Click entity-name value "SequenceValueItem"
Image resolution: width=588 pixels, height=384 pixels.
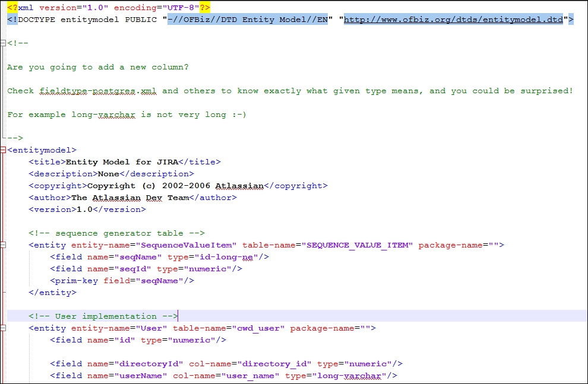[186, 245]
